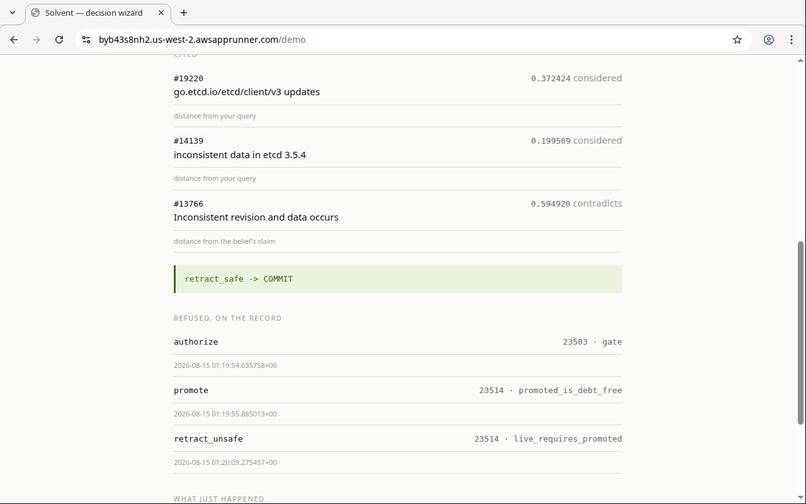This screenshot has width=806, height=504.
Task: Click the WHAT JUST HAPPENED heading
Action: pyautogui.click(x=219, y=499)
